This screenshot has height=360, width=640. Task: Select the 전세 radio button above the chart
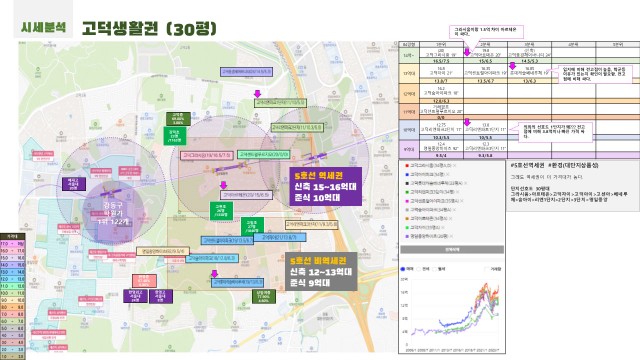[x=419, y=269]
